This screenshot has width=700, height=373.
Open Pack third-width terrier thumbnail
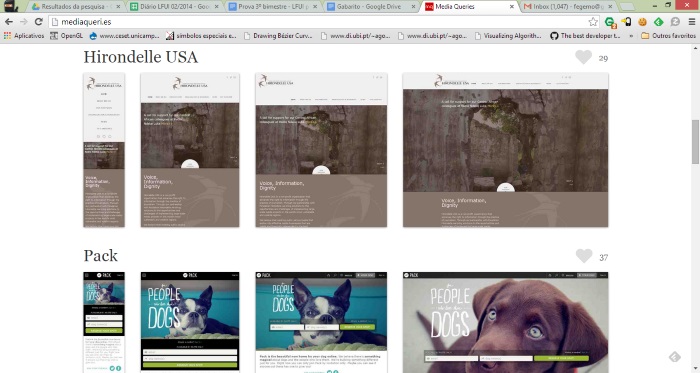pos(321,322)
